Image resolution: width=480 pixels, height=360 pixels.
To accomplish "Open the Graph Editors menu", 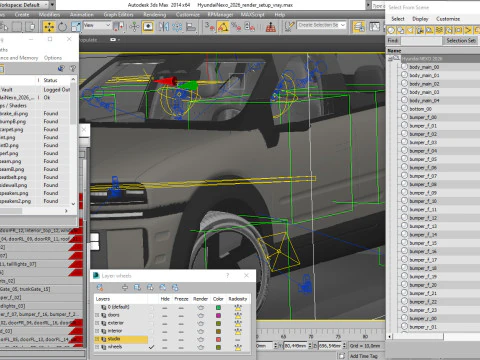I will [118, 15].
